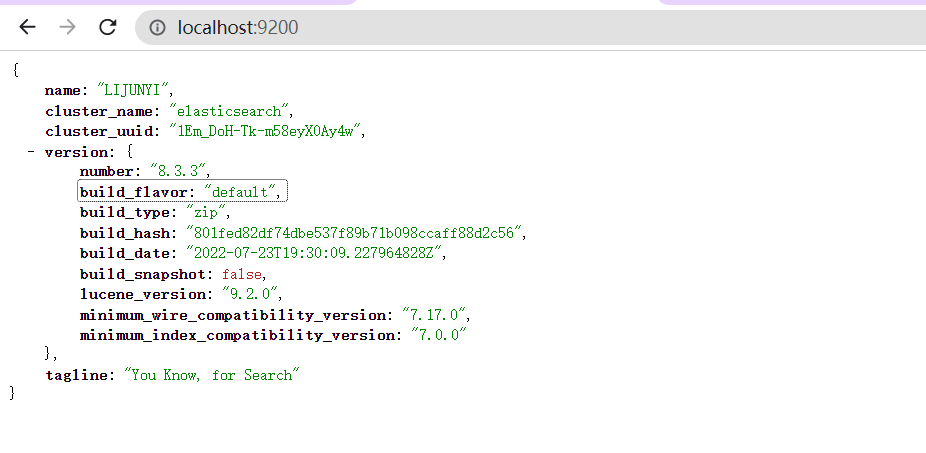Click the tagline "You Know, for Search" value
The image size is (926, 453).
212,375
